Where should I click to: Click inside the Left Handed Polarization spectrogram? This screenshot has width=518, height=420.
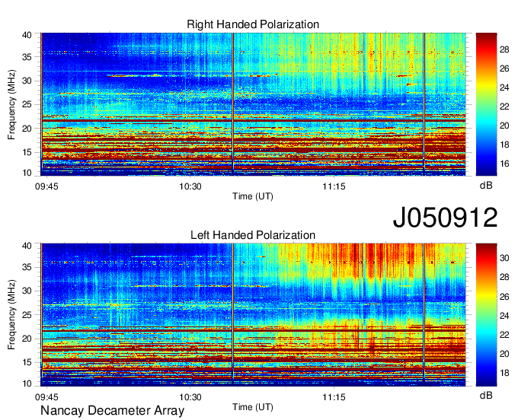(253, 314)
